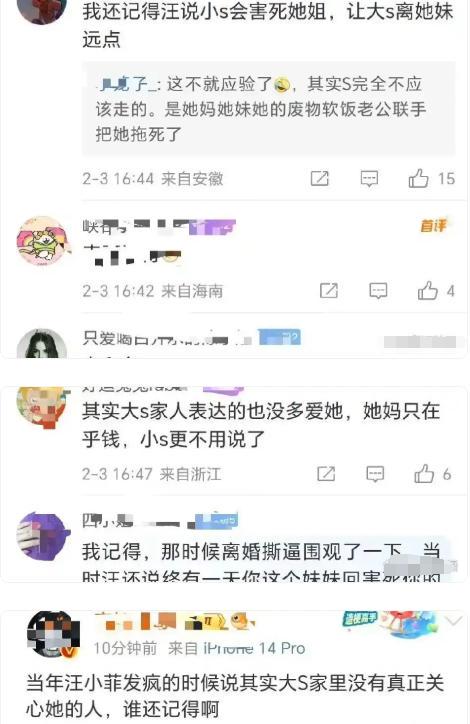
Task: Open the dark-haired woman avatar profile
Action: coord(42,344)
